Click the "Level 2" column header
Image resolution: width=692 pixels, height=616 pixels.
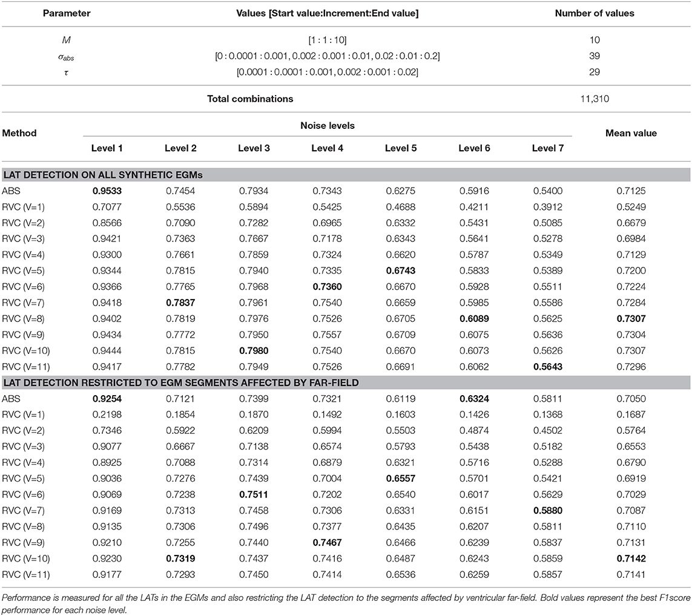click(180, 148)
